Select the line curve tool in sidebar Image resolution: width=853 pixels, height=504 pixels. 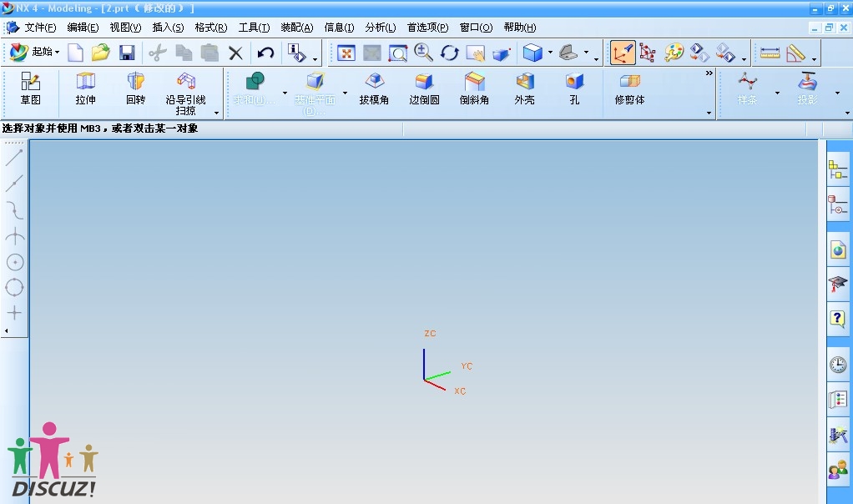14,157
